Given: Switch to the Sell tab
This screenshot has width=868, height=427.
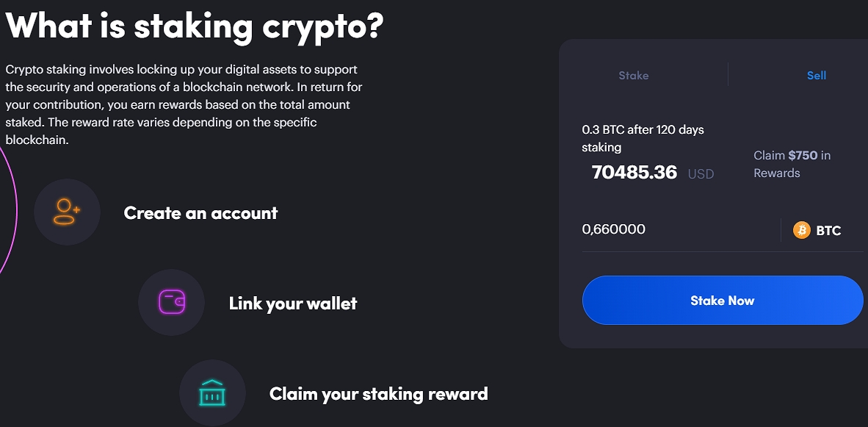Looking at the screenshot, I should click(817, 75).
